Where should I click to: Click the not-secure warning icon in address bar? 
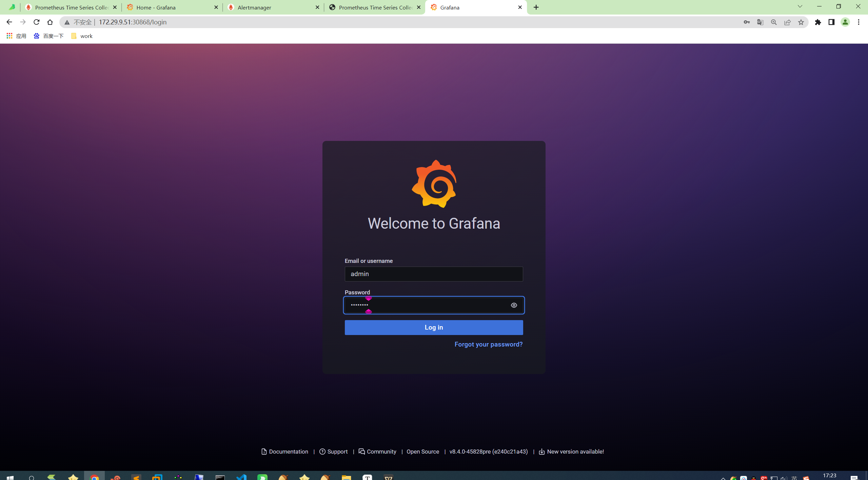click(67, 22)
